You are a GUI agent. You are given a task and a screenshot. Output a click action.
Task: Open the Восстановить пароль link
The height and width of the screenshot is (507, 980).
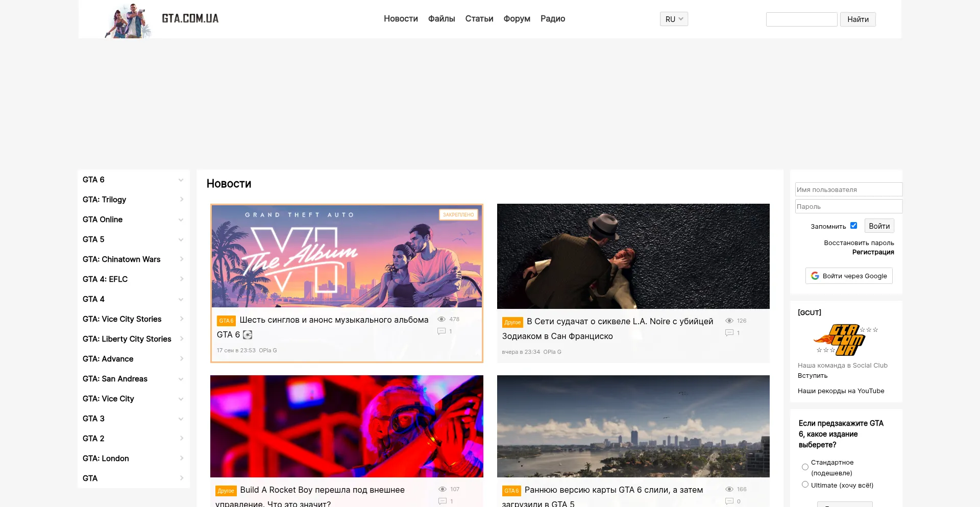[859, 243]
